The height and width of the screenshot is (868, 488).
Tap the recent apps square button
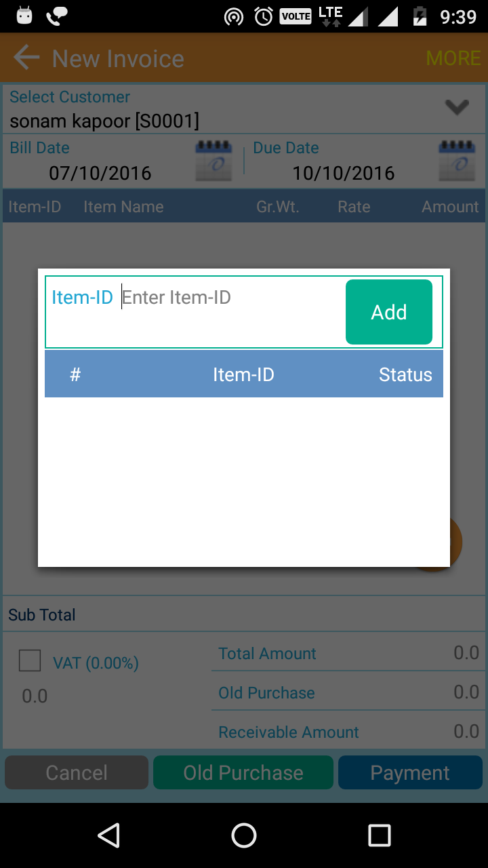click(379, 835)
